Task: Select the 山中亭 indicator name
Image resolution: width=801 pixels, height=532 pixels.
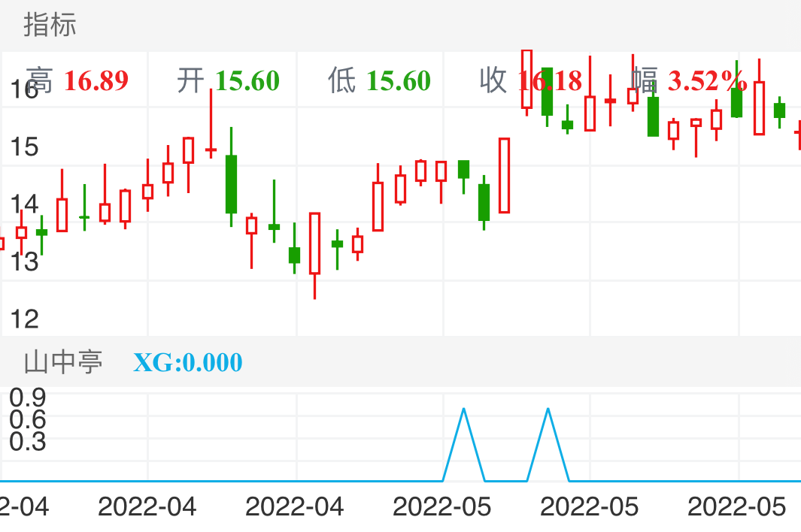Action: tap(63, 363)
